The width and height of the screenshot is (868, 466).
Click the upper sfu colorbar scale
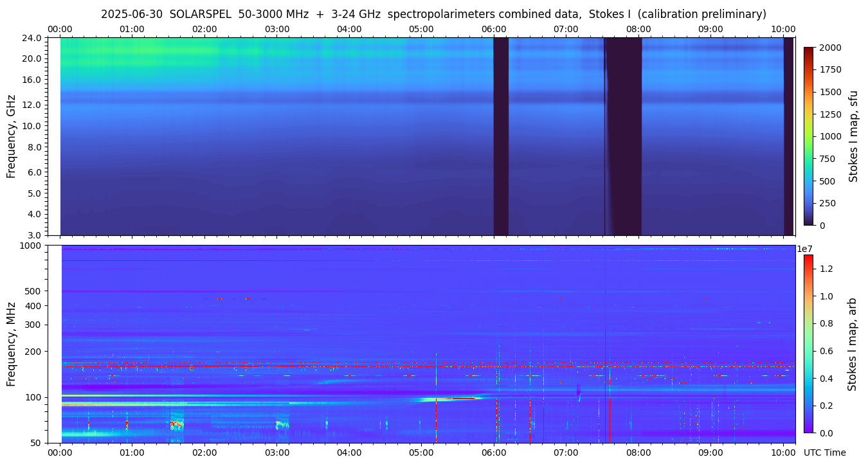click(809, 136)
